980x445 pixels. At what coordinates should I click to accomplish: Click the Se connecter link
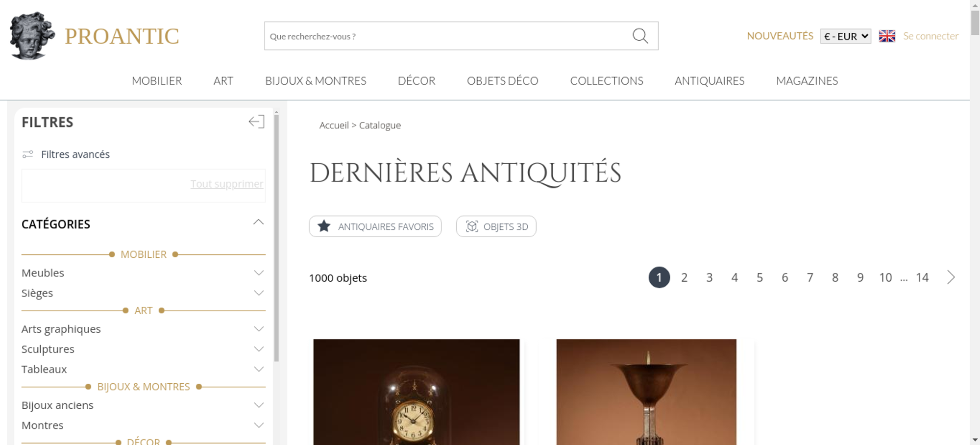pos(931,36)
